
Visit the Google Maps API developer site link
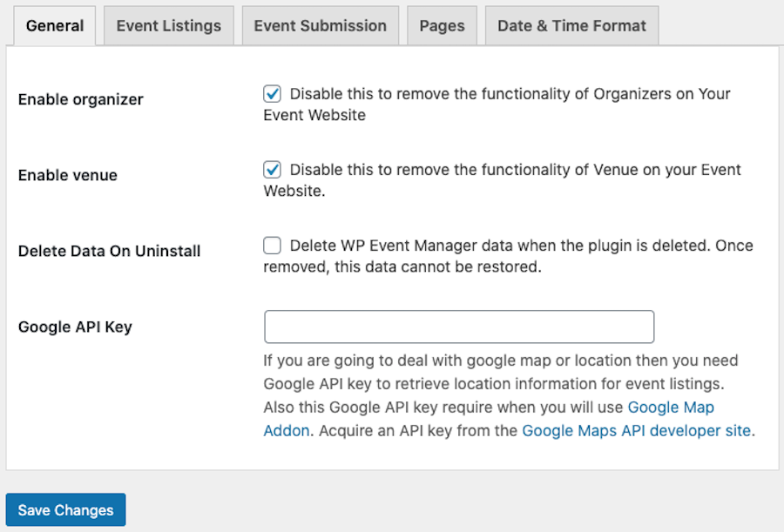[637, 430]
